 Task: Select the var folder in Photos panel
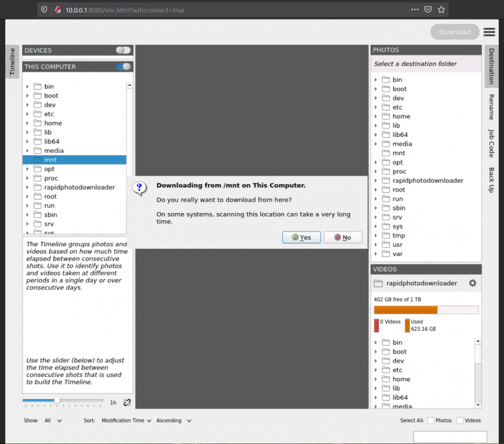point(398,254)
